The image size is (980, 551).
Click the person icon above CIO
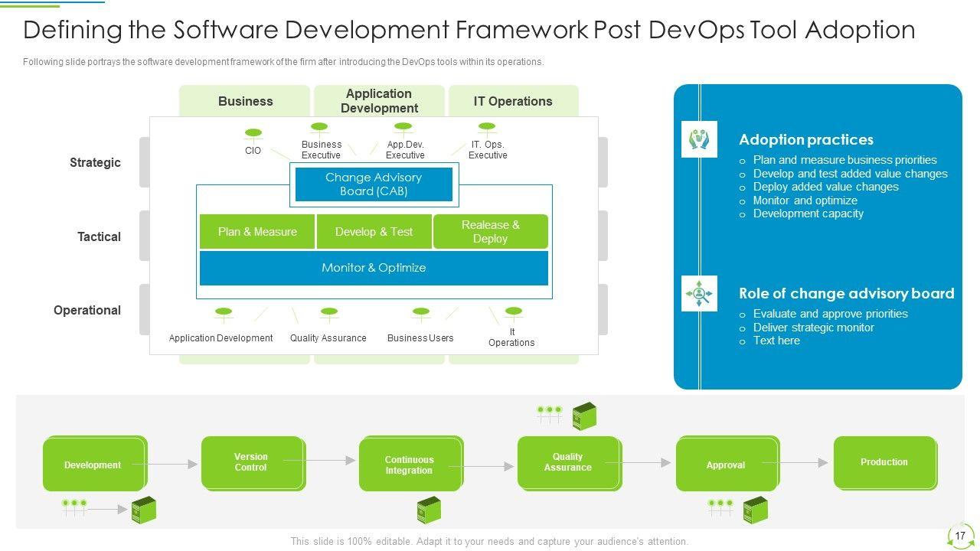tap(253, 134)
